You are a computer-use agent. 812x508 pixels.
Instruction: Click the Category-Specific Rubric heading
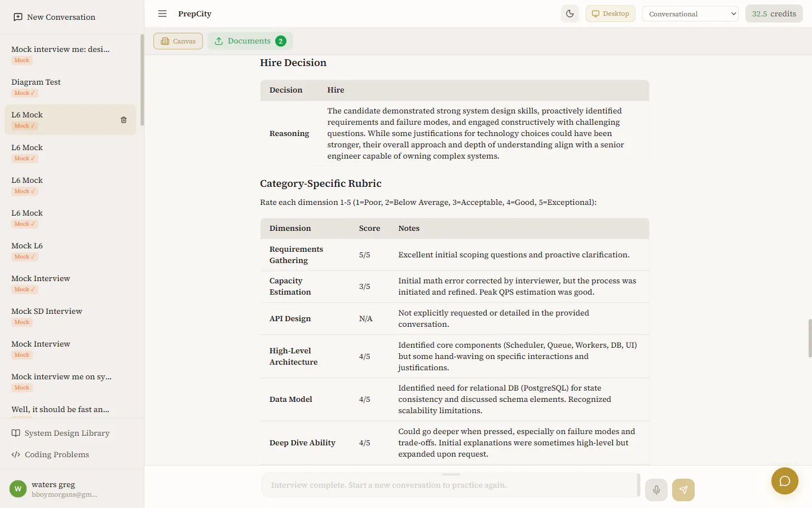pos(321,183)
